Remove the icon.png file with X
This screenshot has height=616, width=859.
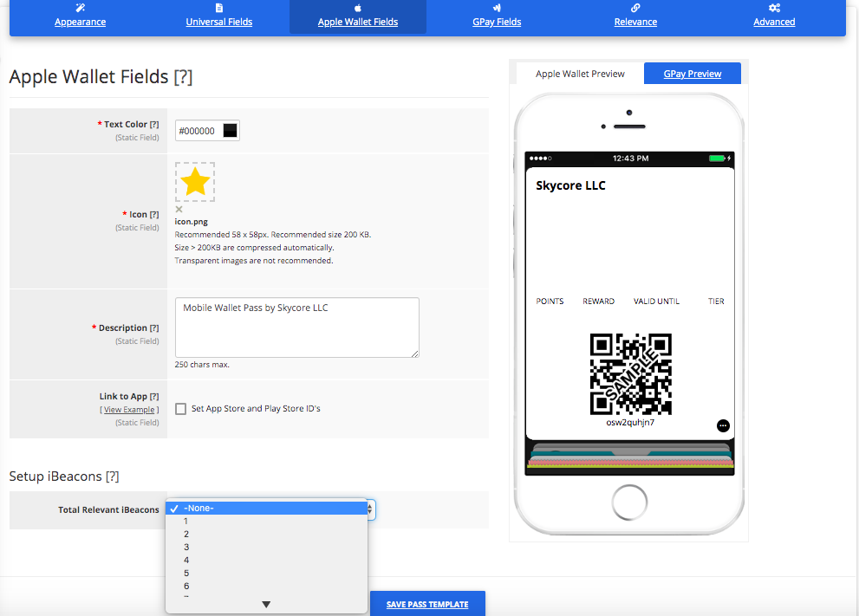pyautogui.click(x=179, y=209)
